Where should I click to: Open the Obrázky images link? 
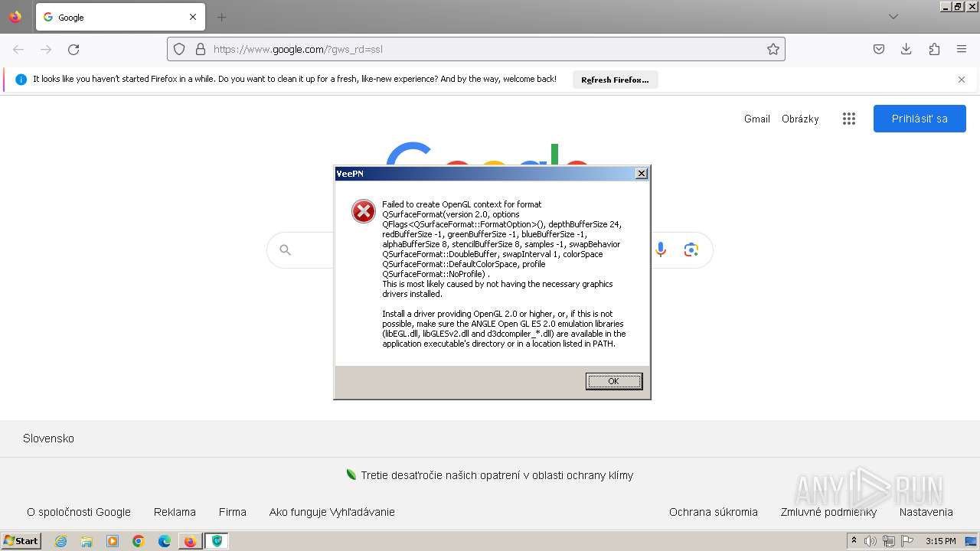pyautogui.click(x=800, y=119)
